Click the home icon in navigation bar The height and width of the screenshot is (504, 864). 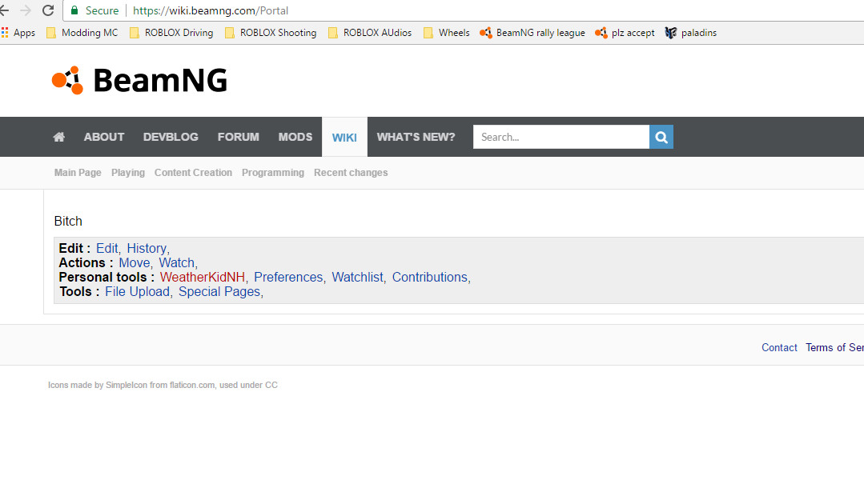point(59,137)
